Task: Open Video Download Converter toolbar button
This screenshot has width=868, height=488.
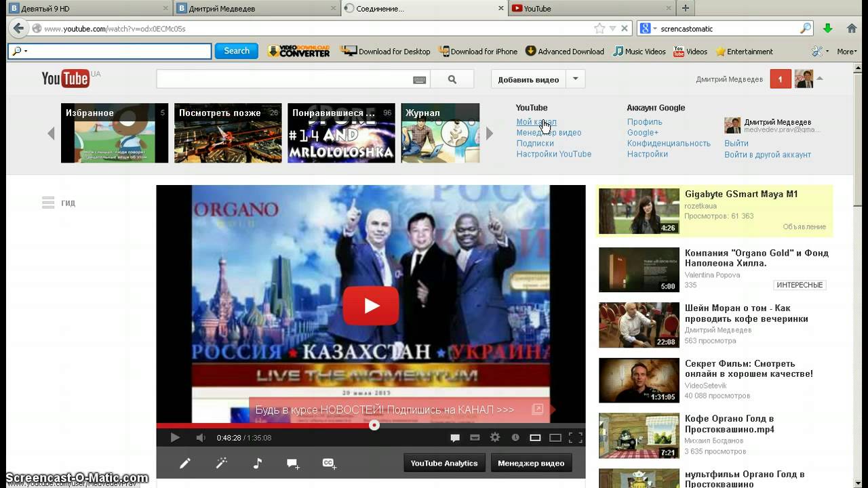Action: click(x=298, y=51)
